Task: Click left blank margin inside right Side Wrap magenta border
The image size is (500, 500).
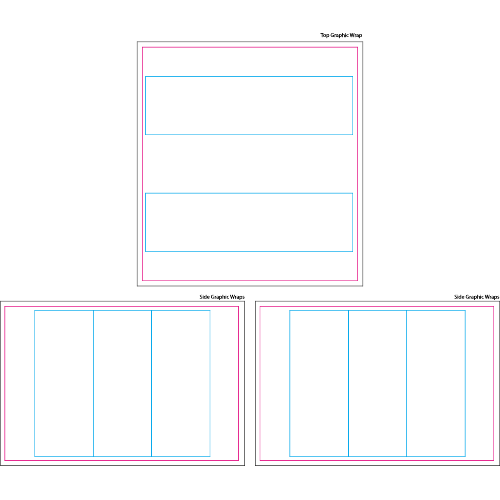Action: click(x=275, y=383)
